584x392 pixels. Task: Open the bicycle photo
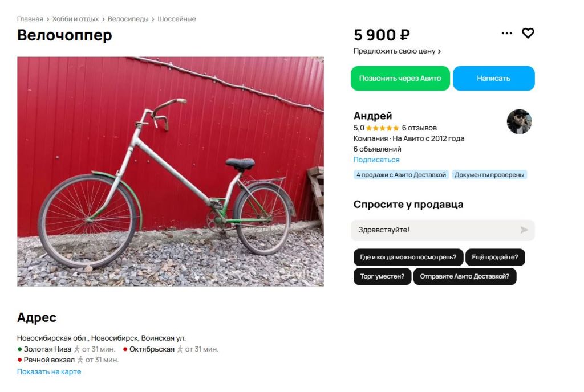[x=170, y=171]
